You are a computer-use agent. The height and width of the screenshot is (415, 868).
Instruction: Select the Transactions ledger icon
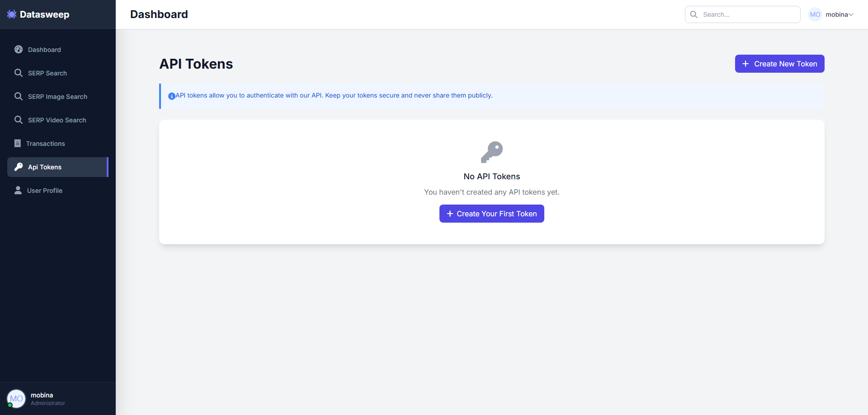(18, 143)
